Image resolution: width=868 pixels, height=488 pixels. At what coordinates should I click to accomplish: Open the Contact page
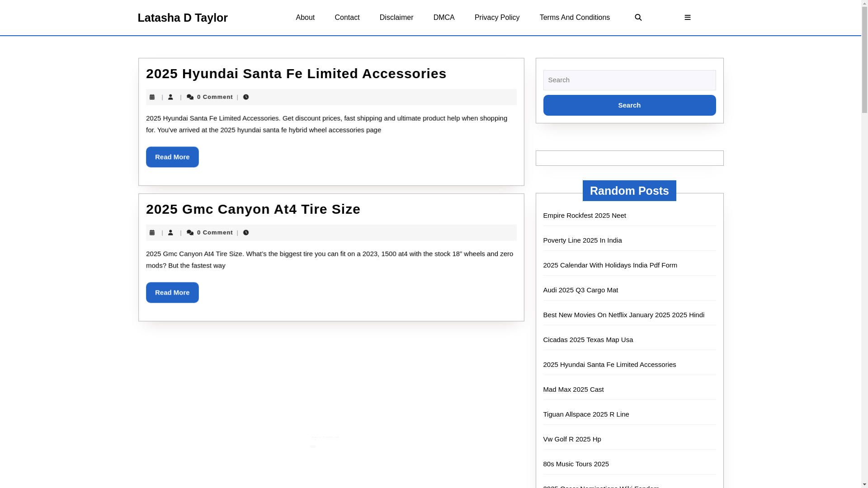pos(347,18)
